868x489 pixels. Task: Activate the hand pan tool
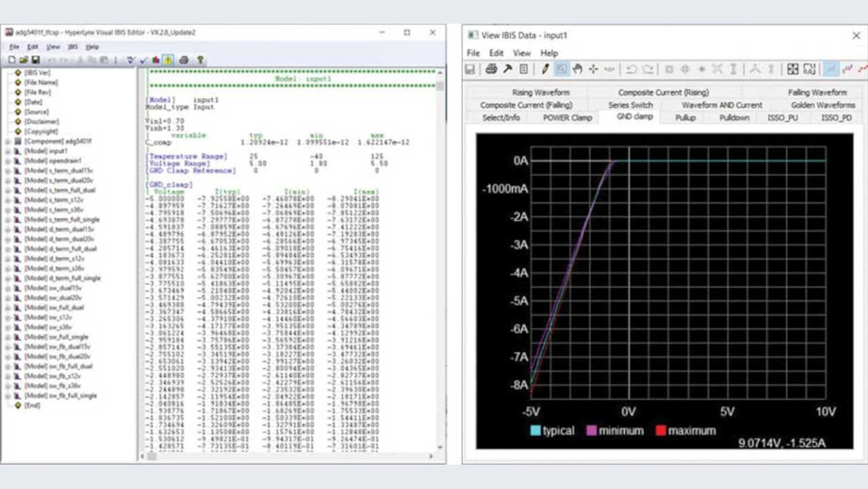click(577, 69)
